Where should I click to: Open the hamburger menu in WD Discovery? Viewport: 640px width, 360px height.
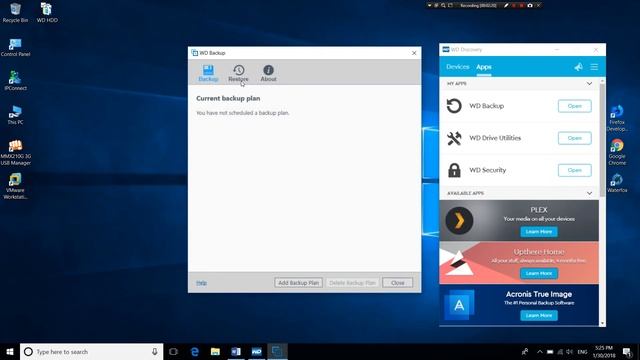(594, 67)
